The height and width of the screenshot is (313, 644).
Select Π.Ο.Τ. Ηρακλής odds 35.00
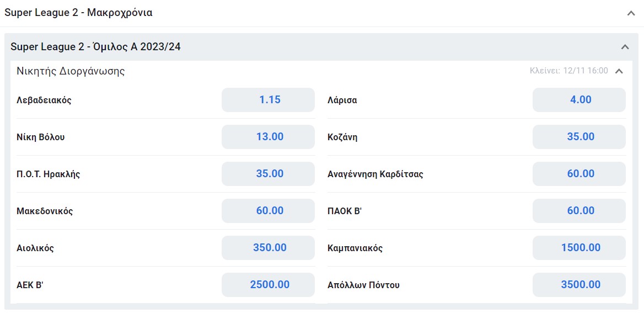coord(268,173)
